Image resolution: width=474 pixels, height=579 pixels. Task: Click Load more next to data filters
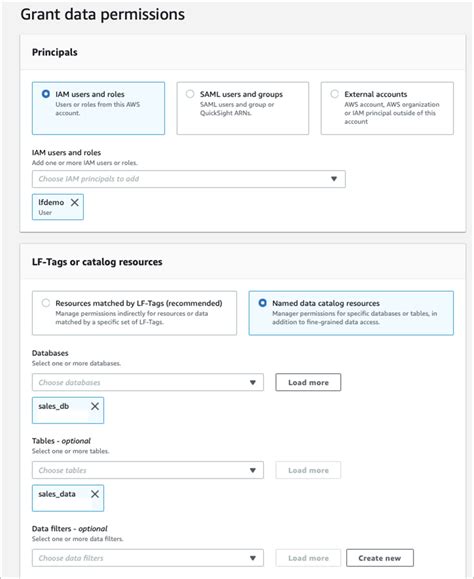pyautogui.click(x=308, y=558)
